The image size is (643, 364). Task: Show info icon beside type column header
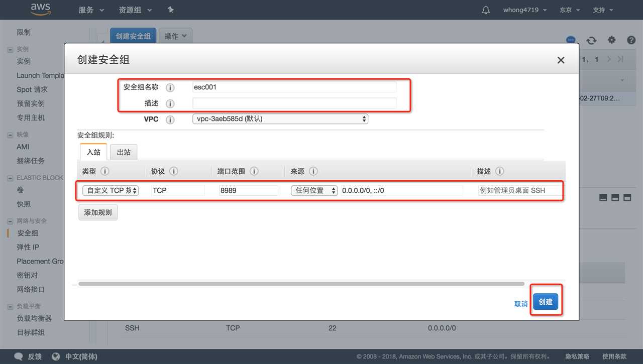[104, 171]
